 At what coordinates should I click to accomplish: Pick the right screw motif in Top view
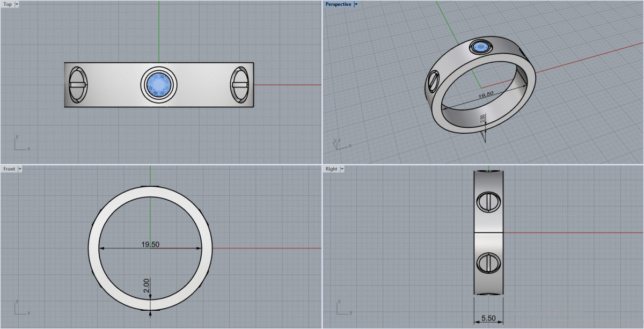(x=240, y=85)
